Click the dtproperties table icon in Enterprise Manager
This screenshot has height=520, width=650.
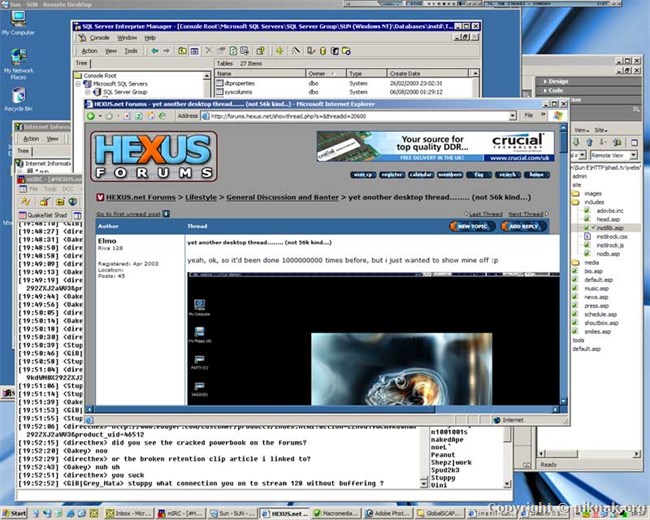click(220, 83)
